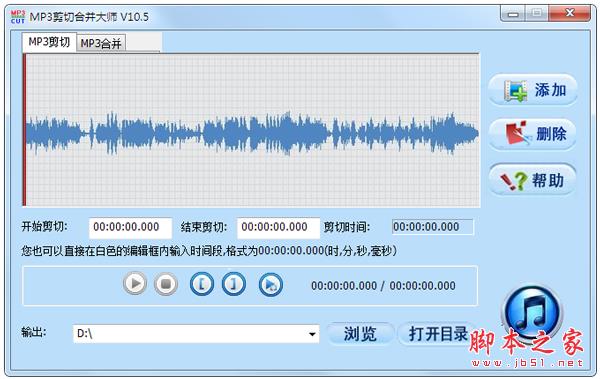
Task: Stop playback with the stop icon
Action: pos(166,284)
